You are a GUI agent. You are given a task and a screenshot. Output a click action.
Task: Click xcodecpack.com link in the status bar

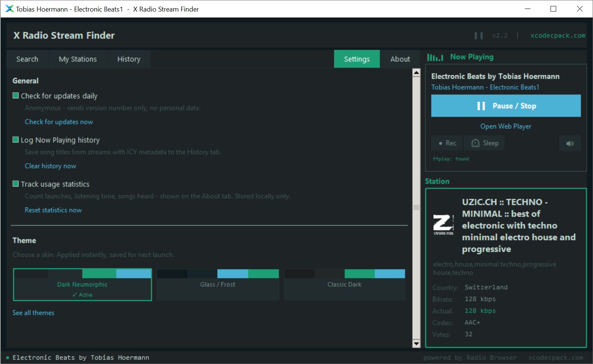pos(556,358)
